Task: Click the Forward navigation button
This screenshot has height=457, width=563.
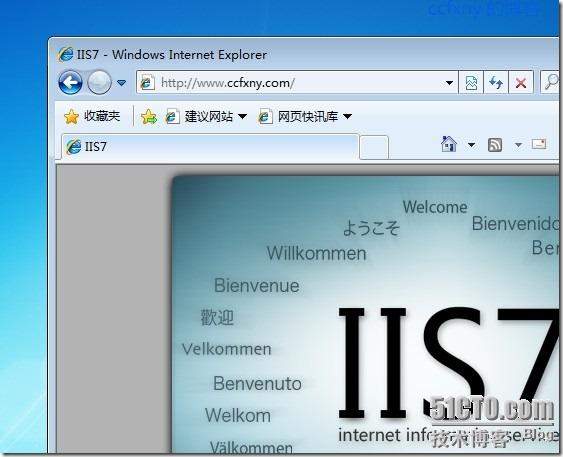Action: click(x=99, y=83)
